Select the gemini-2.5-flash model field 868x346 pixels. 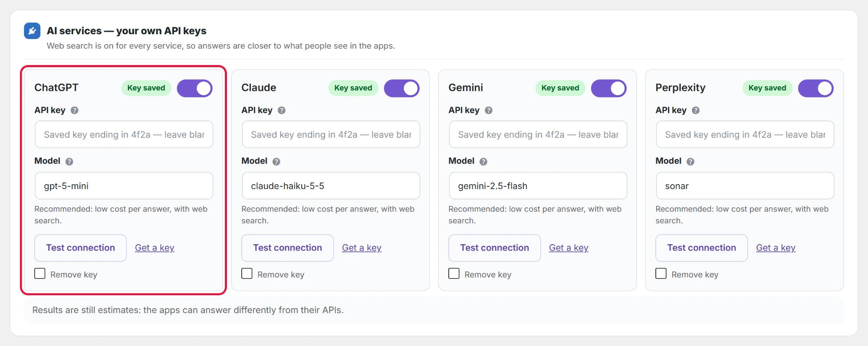pos(538,186)
